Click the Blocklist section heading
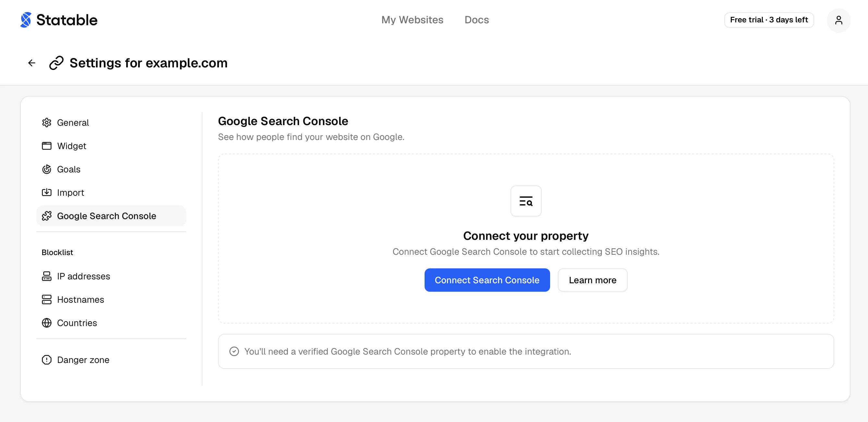Image resolution: width=868 pixels, height=422 pixels. (57, 252)
